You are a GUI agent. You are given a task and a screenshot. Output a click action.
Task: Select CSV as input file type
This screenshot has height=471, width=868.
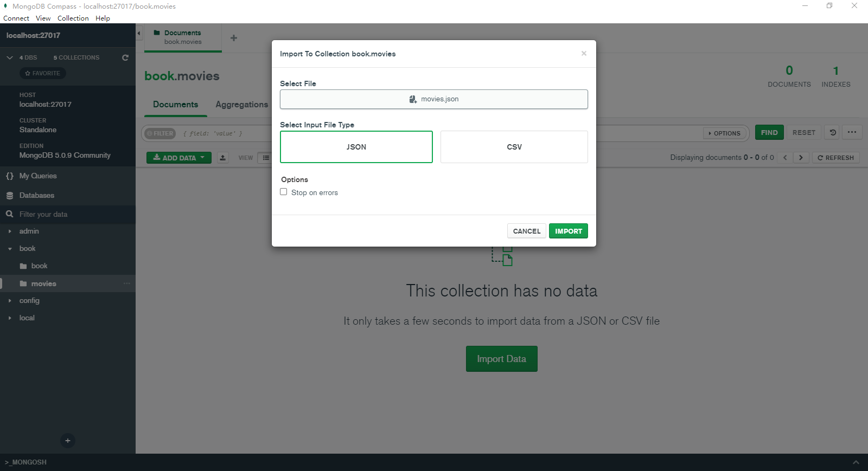[x=514, y=147]
